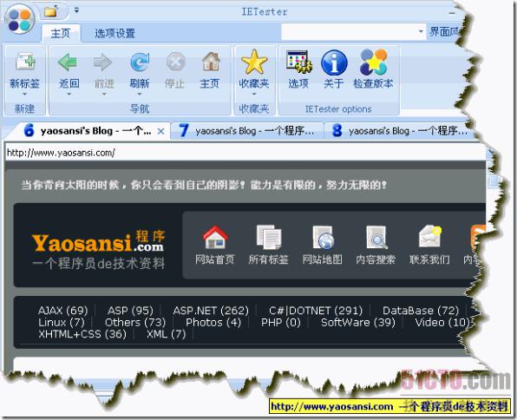Open the Video (10) category link
Viewport: 517px width, 420px height.
point(442,322)
